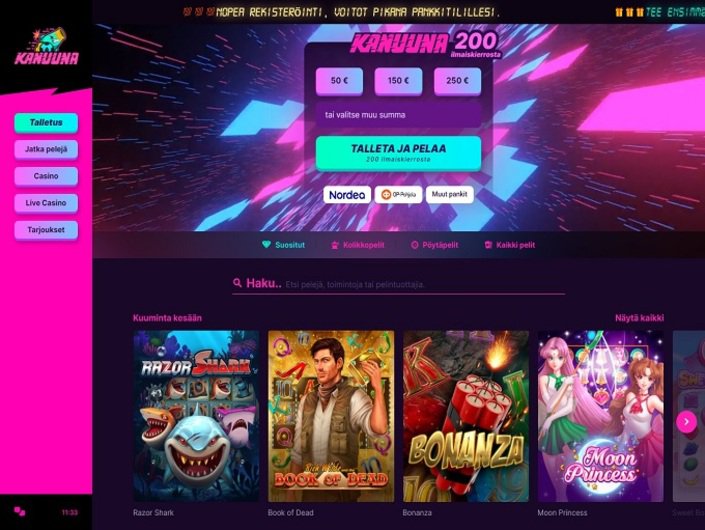Image resolution: width=705 pixels, height=530 pixels.
Task: Open the Razor Shark game thumbnail
Action: click(196, 416)
